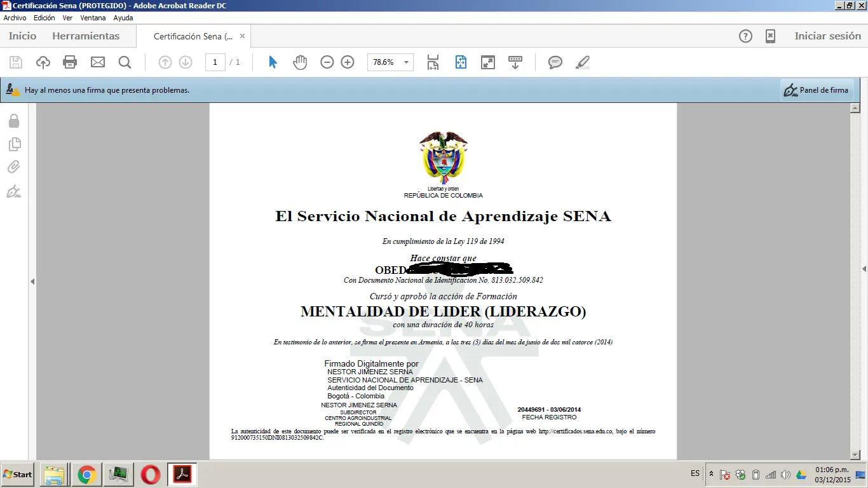Enter full screen mode icon
This screenshot has width=868, height=488.
point(488,62)
